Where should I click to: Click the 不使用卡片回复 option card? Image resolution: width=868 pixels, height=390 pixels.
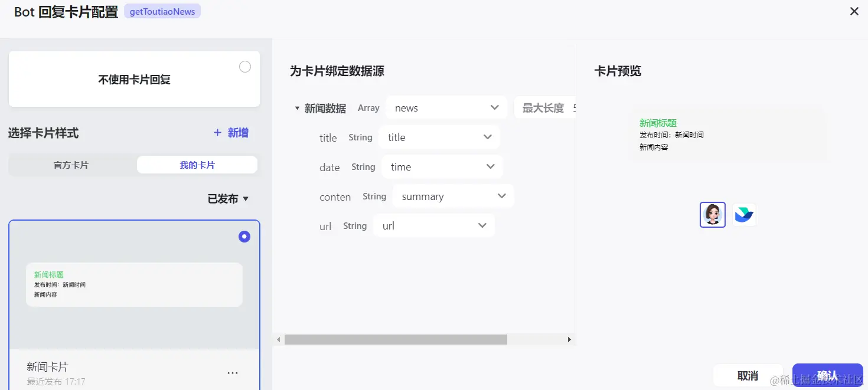pos(134,79)
